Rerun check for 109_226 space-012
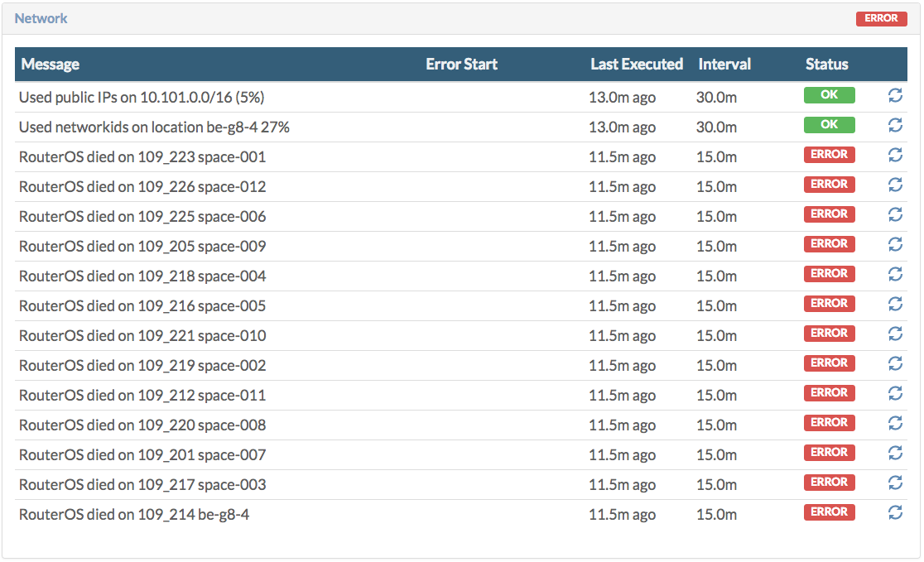The height and width of the screenshot is (562, 924). pos(895,185)
